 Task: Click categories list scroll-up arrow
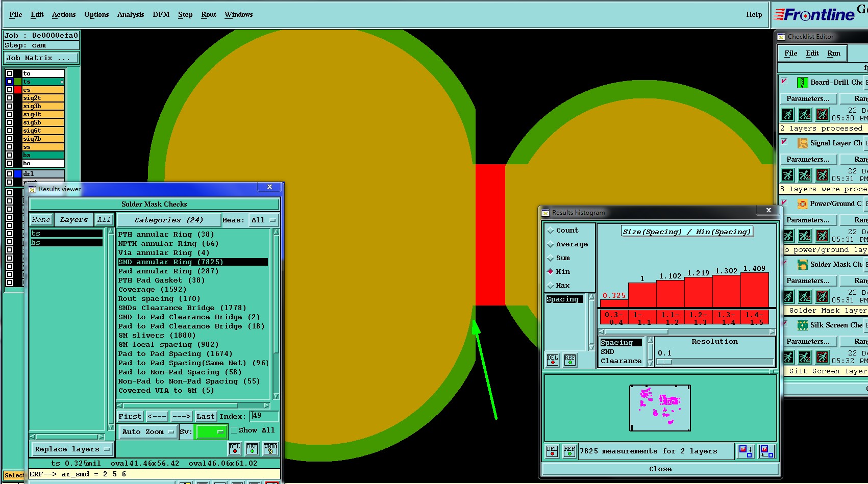(276, 232)
